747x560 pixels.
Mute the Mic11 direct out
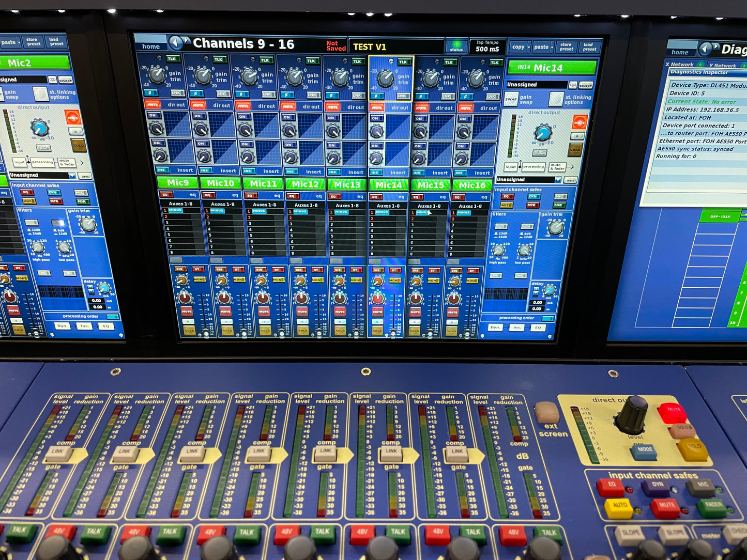242,105
